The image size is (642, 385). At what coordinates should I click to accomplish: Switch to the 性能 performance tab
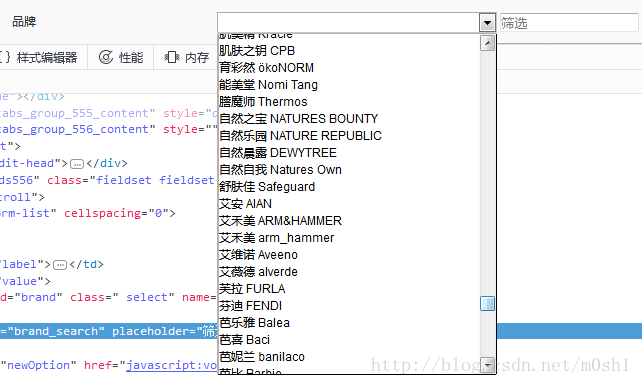121,57
